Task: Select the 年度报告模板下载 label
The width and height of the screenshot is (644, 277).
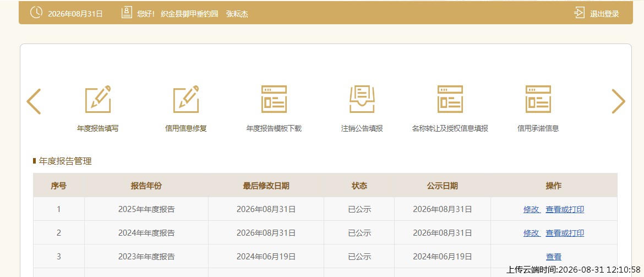Action: [x=274, y=129]
